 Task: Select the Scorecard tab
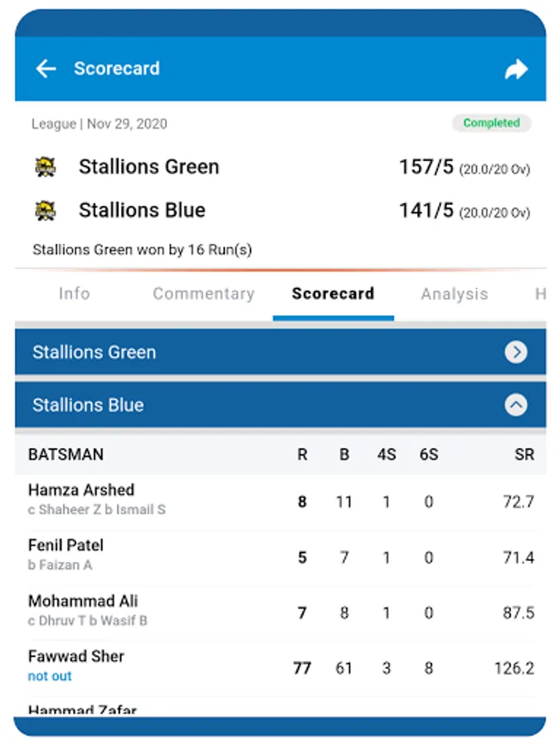tap(333, 294)
